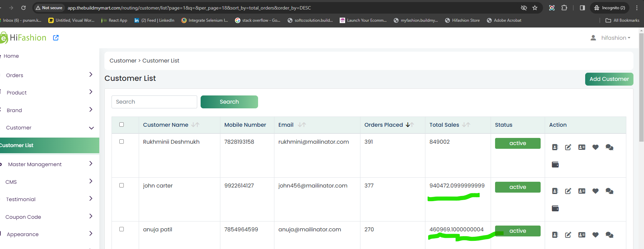Sort by Orders Placed arrows
Viewport: 644px width, 249px height.
(410, 125)
